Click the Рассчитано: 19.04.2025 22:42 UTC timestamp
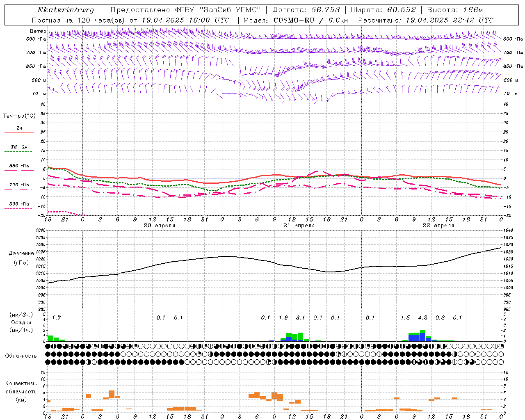 click(426, 20)
